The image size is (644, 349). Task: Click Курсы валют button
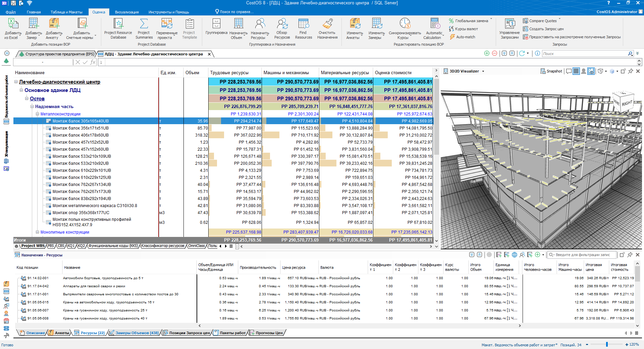463,29
